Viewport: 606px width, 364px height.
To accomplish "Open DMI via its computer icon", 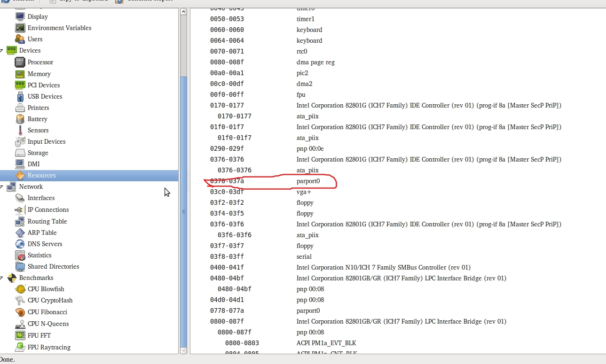I will [x=20, y=164].
